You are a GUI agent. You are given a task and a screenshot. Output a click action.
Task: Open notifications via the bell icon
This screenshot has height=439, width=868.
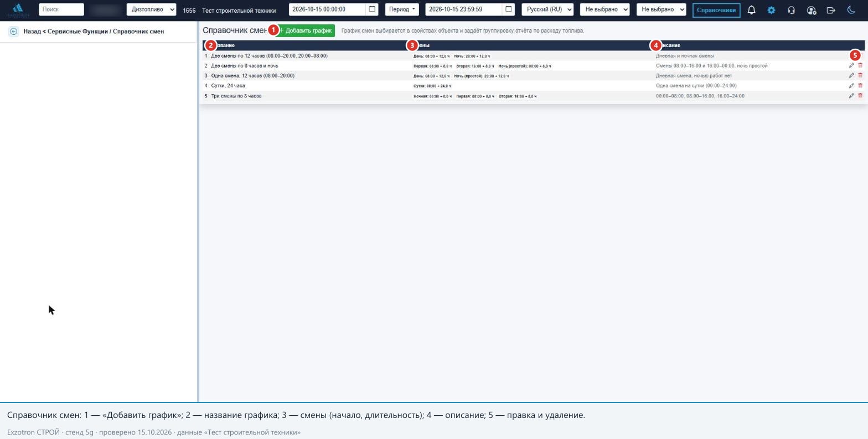(x=751, y=10)
